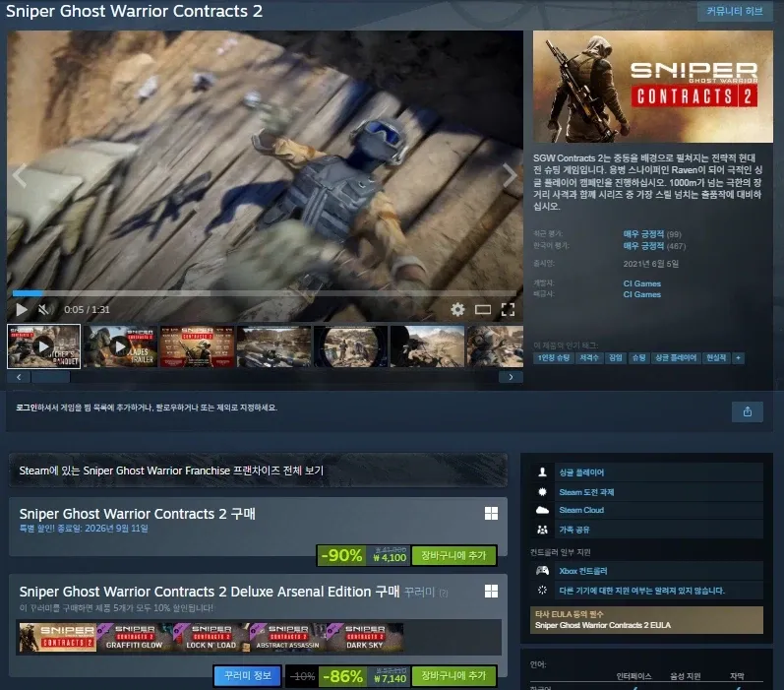Click bundle help question mark
This screenshot has height=690, width=784.
[x=444, y=593]
